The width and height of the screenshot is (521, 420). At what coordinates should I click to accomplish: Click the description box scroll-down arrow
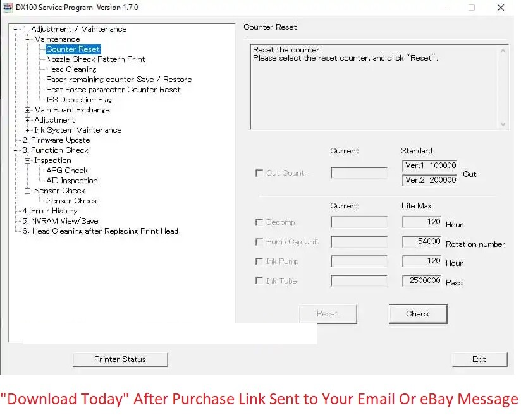pyautogui.click(x=503, y=124)
